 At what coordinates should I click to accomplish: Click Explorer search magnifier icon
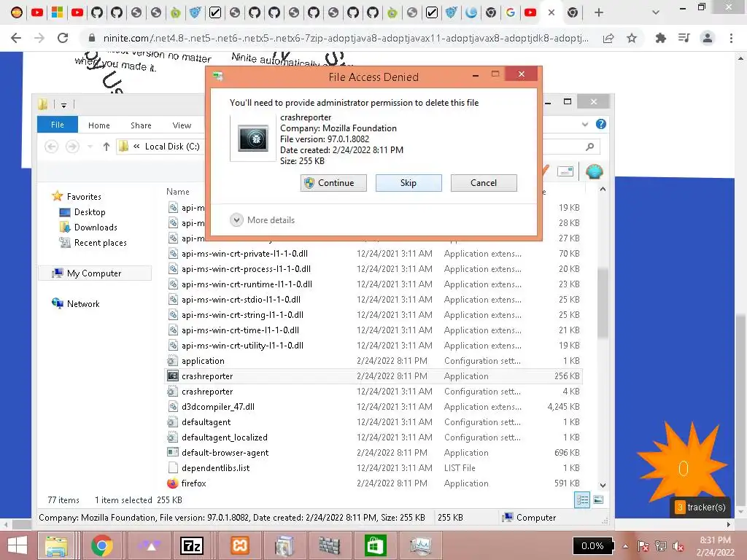[x=589, y=147]
